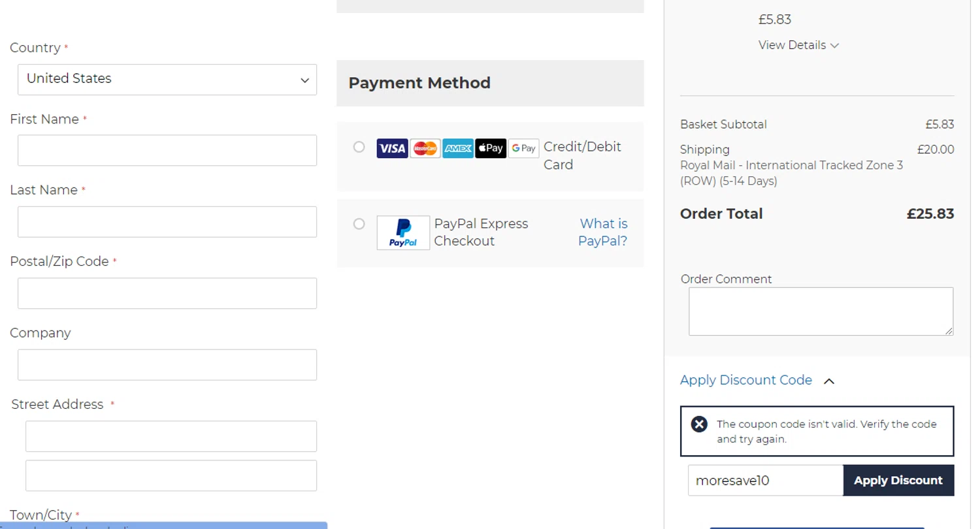Click the PayPal logo
This screenshot has height=529, width=980.
pos(403,232)
